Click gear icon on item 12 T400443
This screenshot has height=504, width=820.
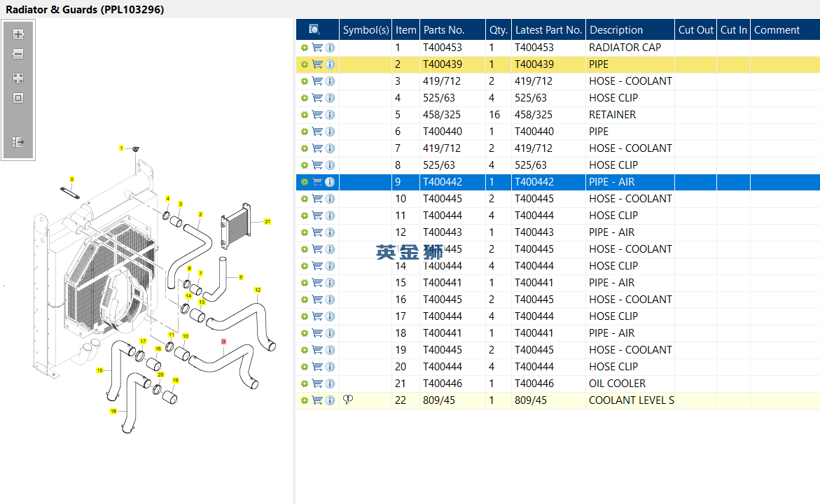tap(305, 232)
